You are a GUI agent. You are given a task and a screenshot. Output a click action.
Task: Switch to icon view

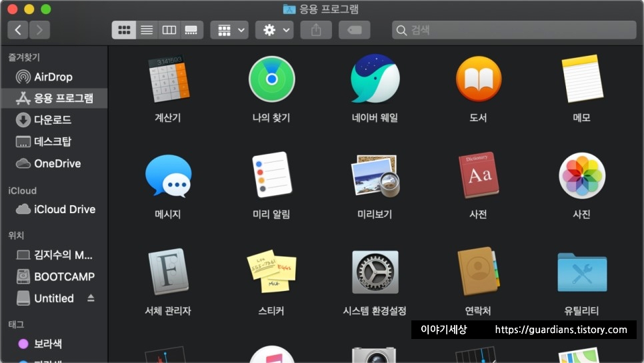coord(124,30)
